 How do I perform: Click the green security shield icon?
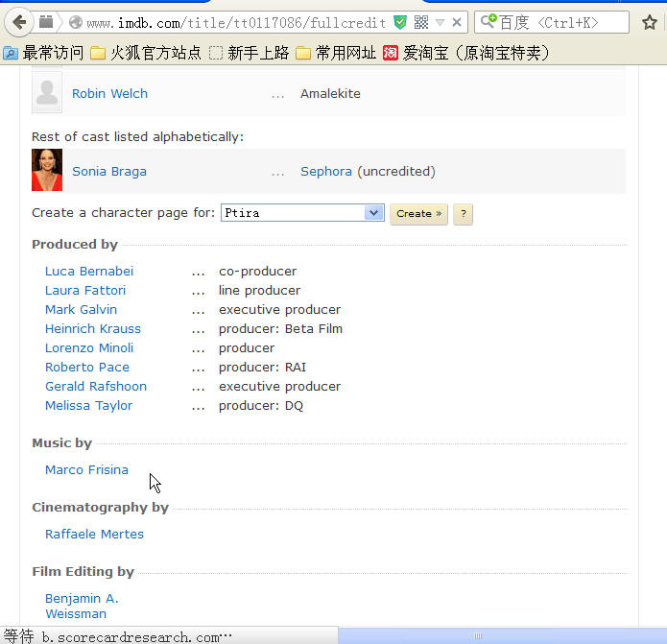click(x=399, y=22)
